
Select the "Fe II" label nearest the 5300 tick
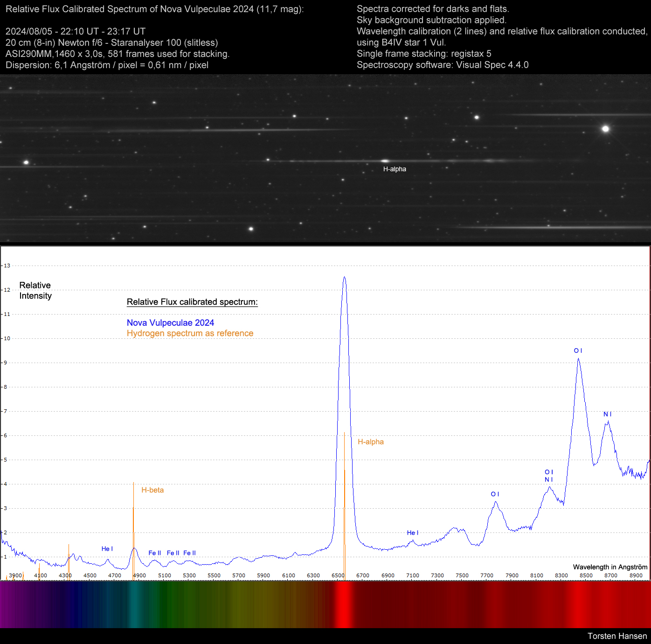pyautogui.click(x=190, y=553)
